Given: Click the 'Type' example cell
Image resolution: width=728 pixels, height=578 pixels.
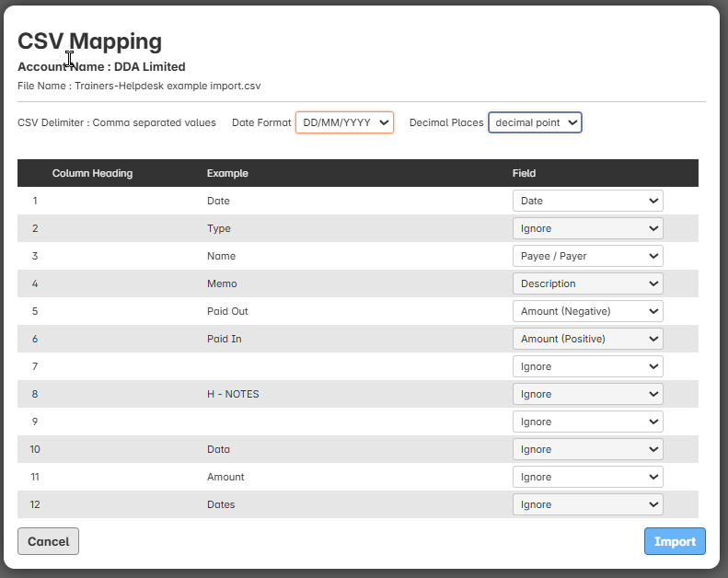Looking at the screenshot, I should 219,228.
